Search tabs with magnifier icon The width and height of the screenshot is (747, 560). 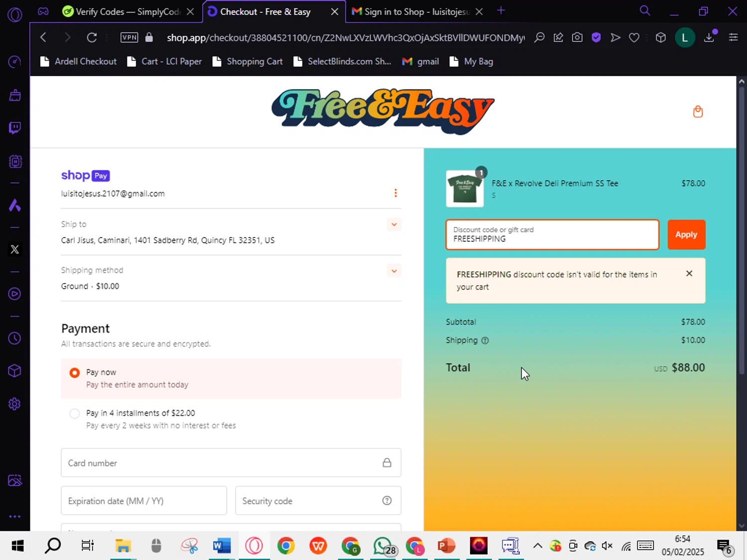coord(645,11)
